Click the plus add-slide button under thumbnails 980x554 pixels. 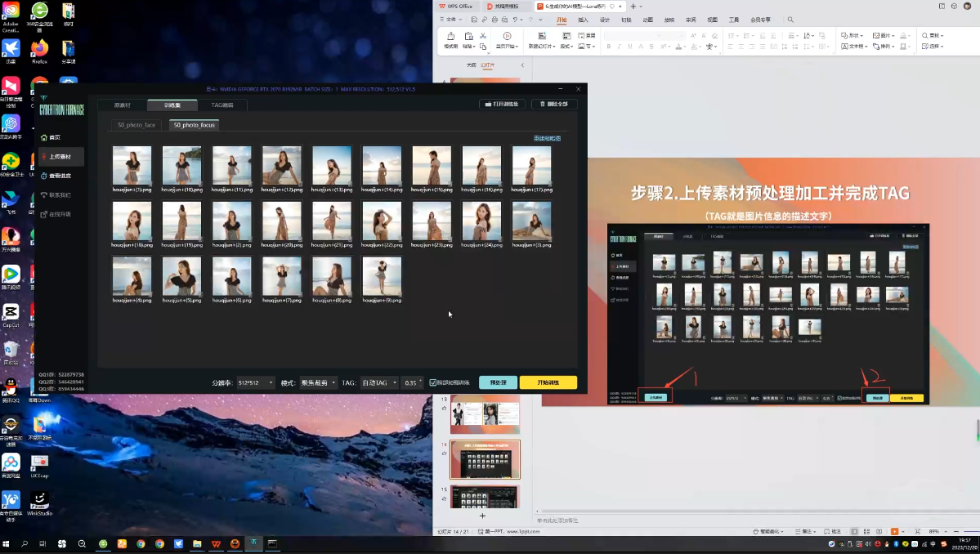(x=482, y=516)
